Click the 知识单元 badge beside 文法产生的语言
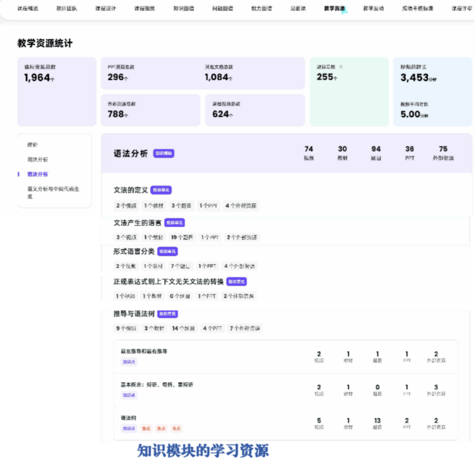Viewport: 476px width, 466px height. tap(175, 223)
